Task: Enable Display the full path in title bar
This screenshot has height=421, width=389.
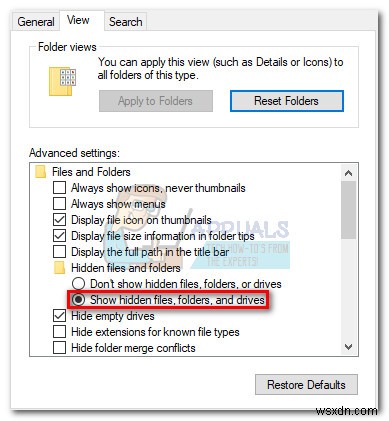Action: tap(59, 252)
